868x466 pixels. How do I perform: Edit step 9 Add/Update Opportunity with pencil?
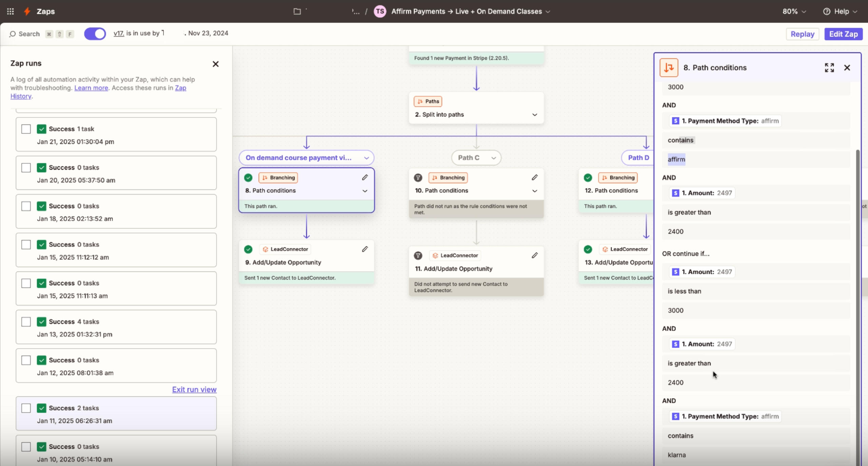[x=365, y=249]
